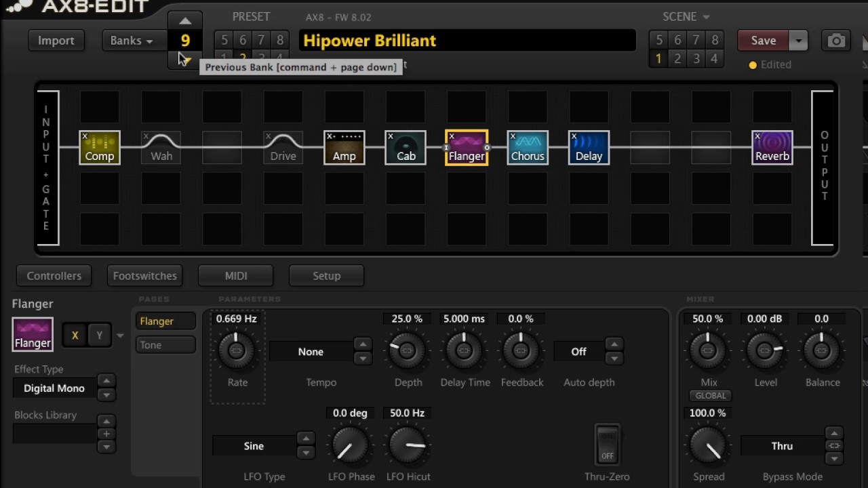The height and width of the screenshot is (488, 868).
Task: Select the bypassed Drive block
Action: [x=283, y=148]
